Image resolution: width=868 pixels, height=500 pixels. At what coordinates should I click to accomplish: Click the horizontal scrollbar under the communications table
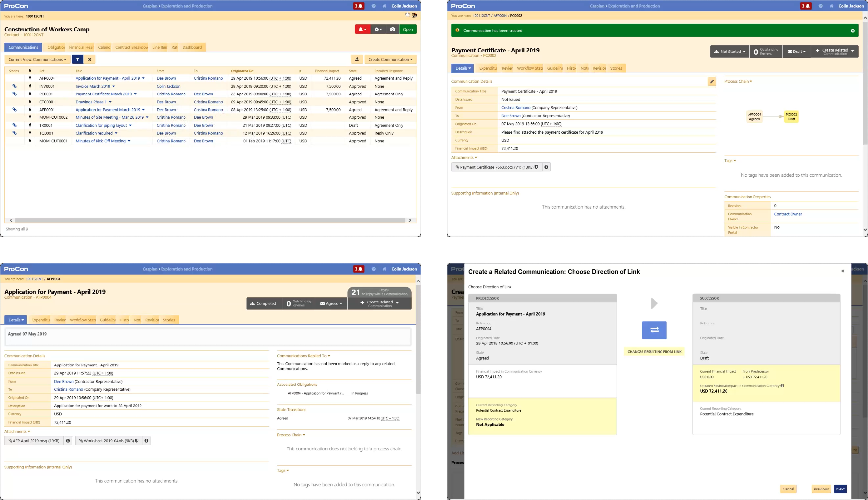pyautogui.click(x=210, y=220)
